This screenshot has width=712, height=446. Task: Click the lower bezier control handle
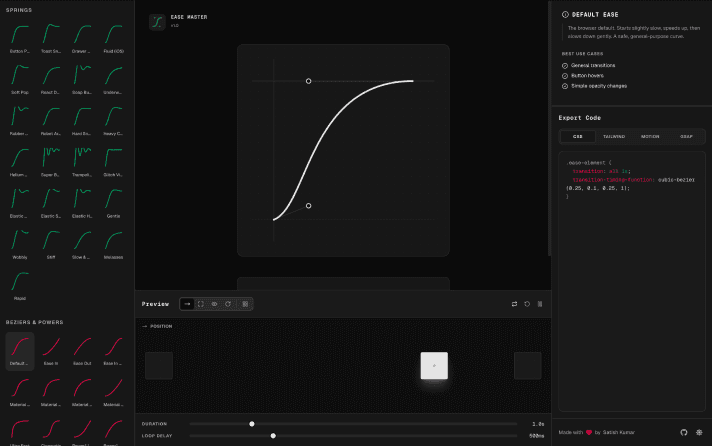308,206
